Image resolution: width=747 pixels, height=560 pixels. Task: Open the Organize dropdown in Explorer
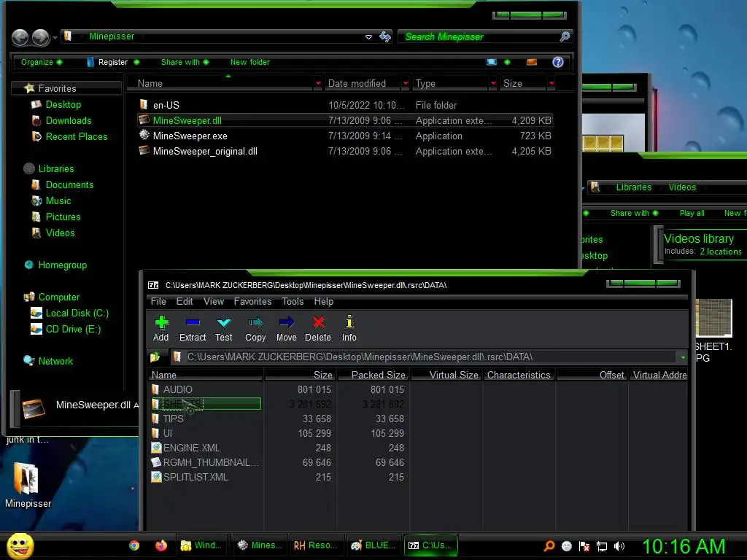coord(42,62)
